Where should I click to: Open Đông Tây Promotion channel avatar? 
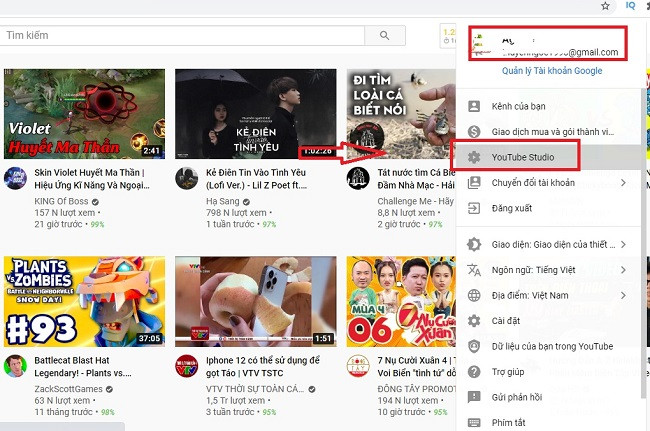[x=358, y=366]
